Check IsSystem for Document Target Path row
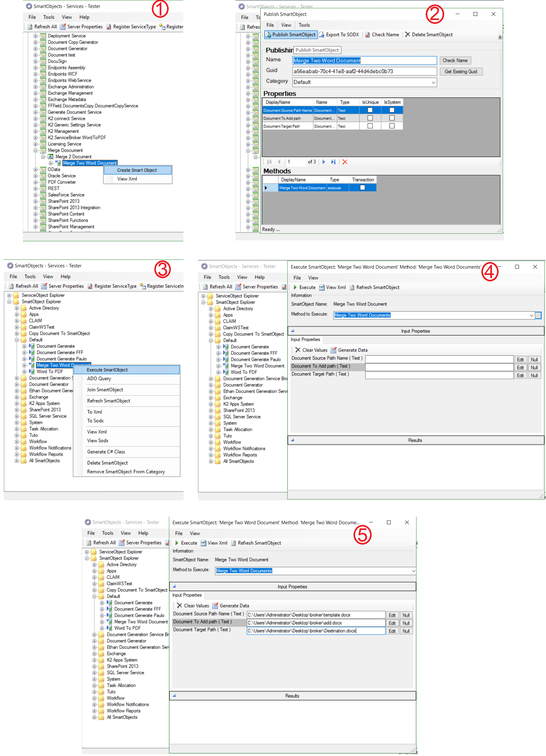Image resolution: width=546 pixels, height=756 pixels. 392,126
